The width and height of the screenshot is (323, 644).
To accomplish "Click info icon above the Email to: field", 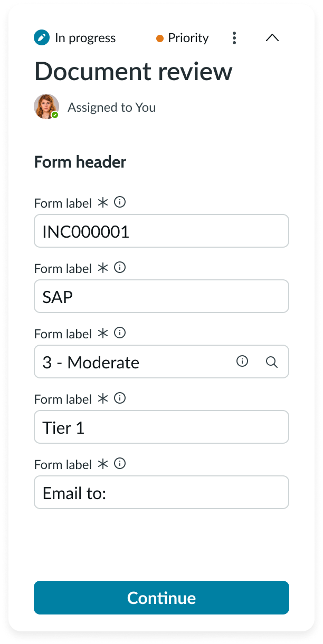I will coord(120,464).
